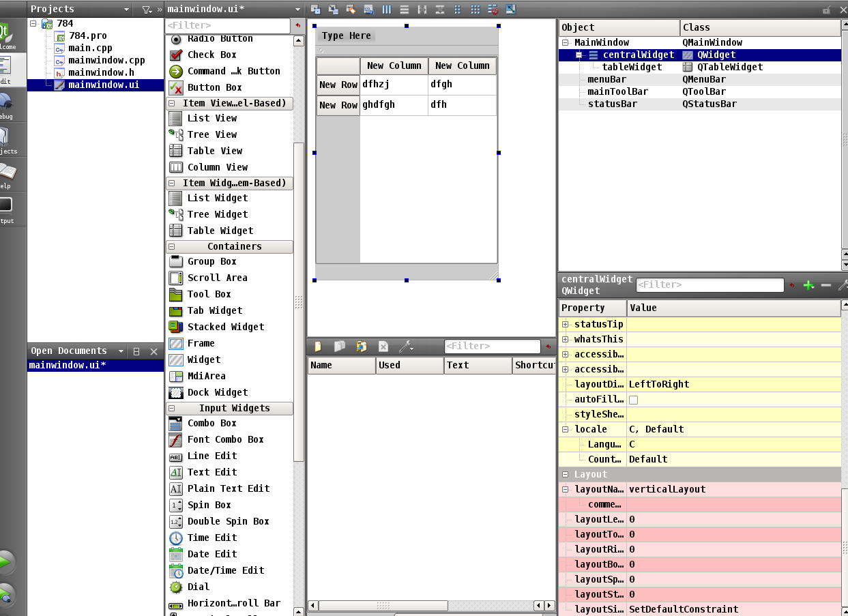848x616 pixels.
Task: Select mainwindow.h in project tree
Action: (x=101, y=72)
